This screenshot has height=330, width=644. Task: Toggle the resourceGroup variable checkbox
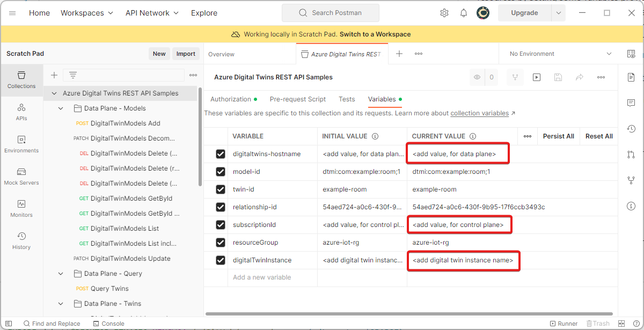click(220, 243)
